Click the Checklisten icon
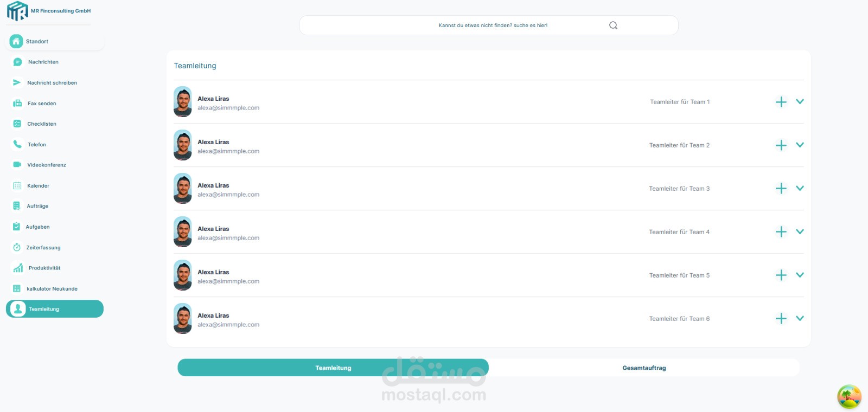Screen dimensions: 868x412 (x=17, y=124)
